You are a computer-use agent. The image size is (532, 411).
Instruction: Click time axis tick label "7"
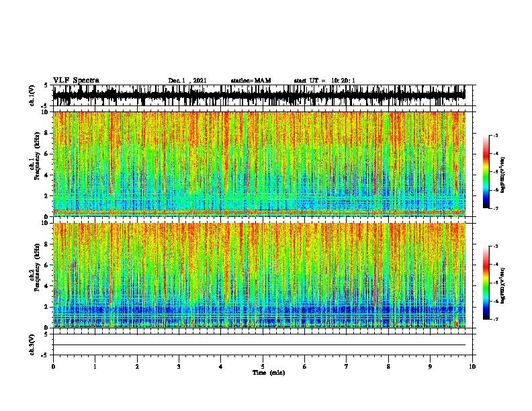coord(347,367)
